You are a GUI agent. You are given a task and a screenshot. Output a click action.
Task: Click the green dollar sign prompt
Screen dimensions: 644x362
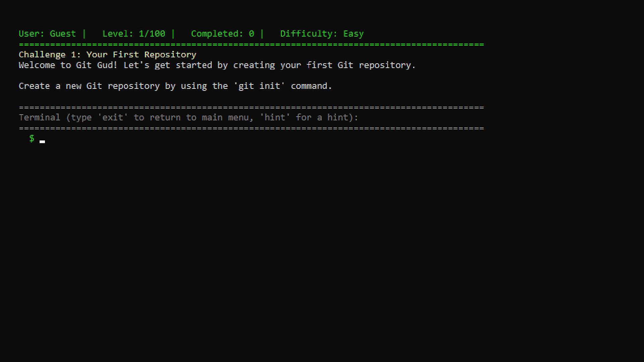click(x=32, y=138)
